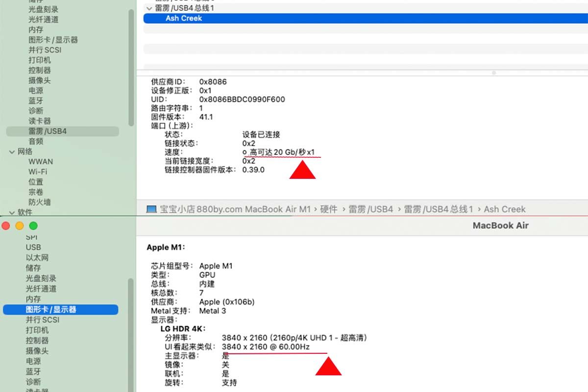Select 并行SCSI in the bottom window sidebar
588x392 pixels.
43,320
